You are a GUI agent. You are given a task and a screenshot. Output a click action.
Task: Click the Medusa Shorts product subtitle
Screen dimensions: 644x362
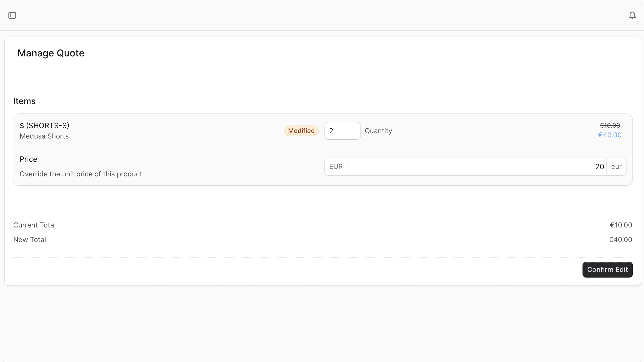point(44,136)
